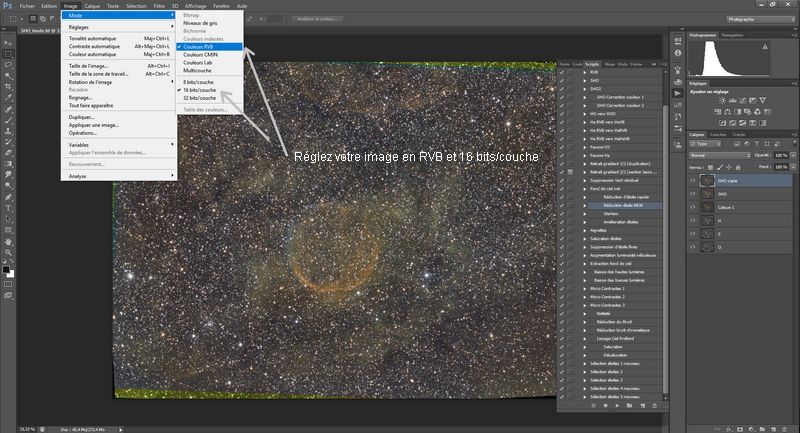Select the Brush tool
This screenshot has height=433, width=800.
click(8, 120)
